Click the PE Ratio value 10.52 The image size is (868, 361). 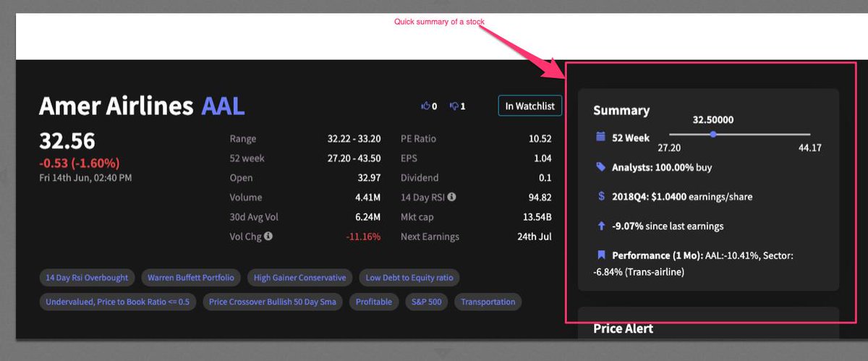click(x=540, y=138)
